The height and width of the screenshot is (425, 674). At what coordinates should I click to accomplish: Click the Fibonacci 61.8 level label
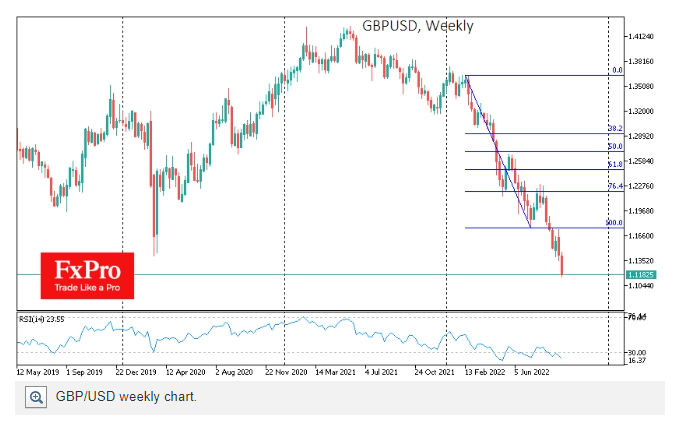click(x=616, y=165)
